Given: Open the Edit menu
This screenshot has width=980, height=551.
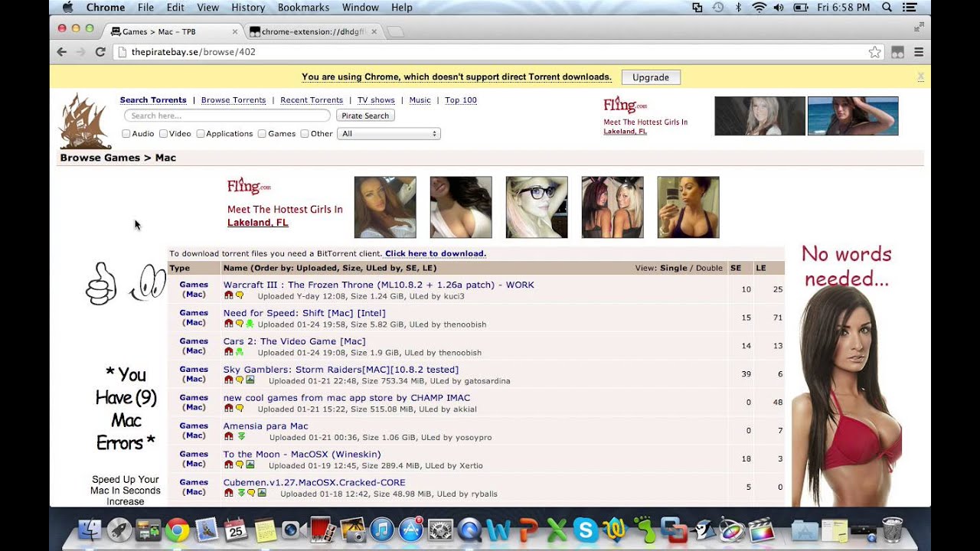Looking at the screenshot, I should [175, 8].
